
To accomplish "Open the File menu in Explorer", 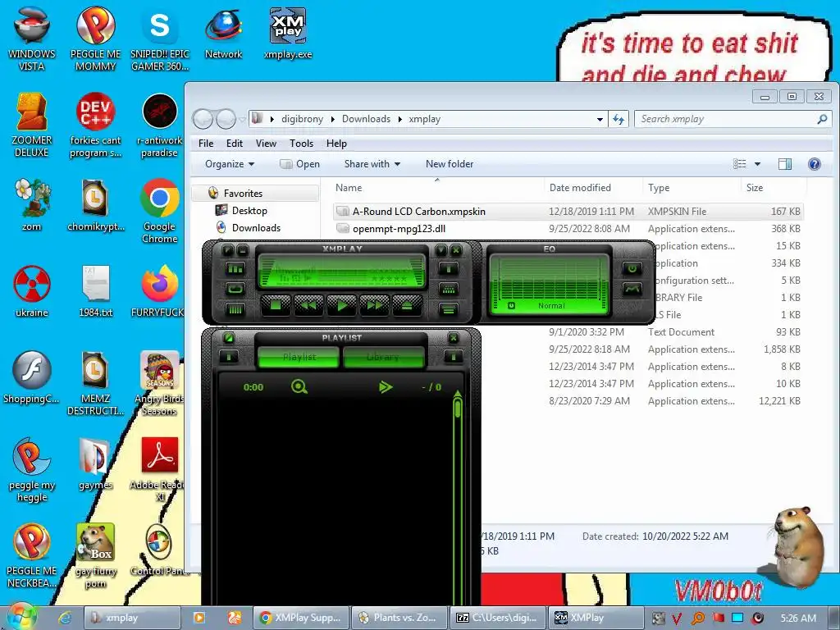I will coord(206,144).
